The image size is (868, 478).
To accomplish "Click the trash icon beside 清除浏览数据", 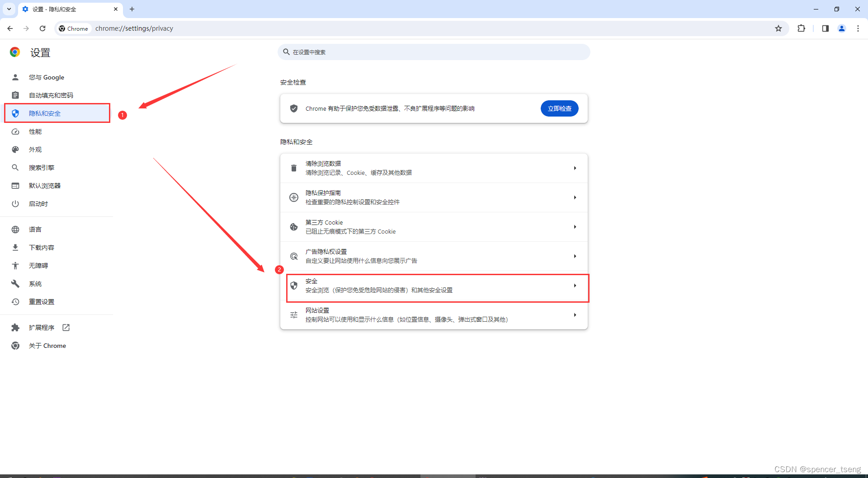I will click(x=294, y=168).
